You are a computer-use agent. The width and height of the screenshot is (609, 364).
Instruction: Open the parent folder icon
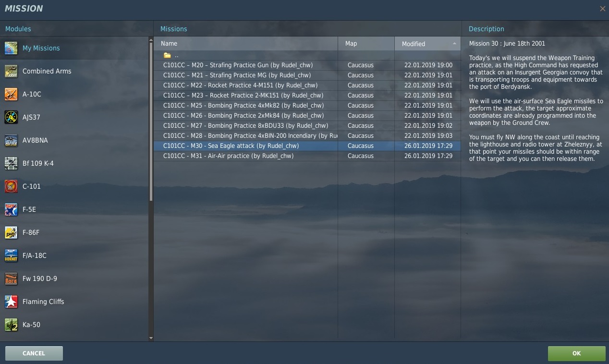pyautogui.click(x=167, y=55)
